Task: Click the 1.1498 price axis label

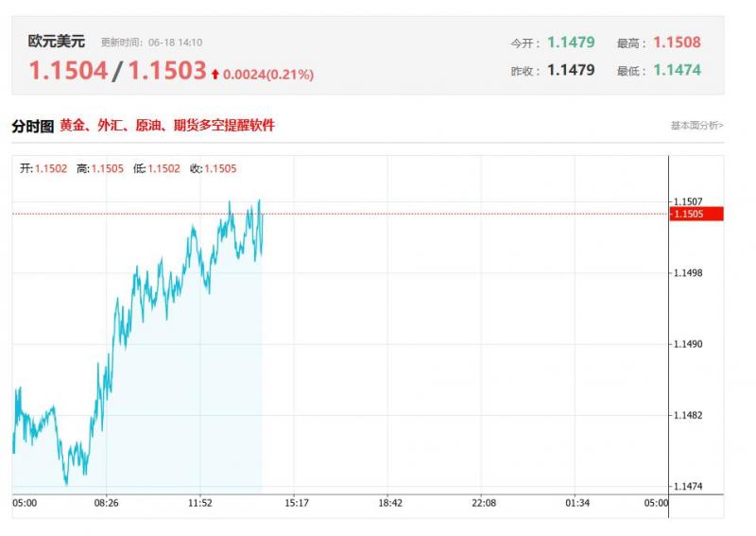Action: click(688, 273)
